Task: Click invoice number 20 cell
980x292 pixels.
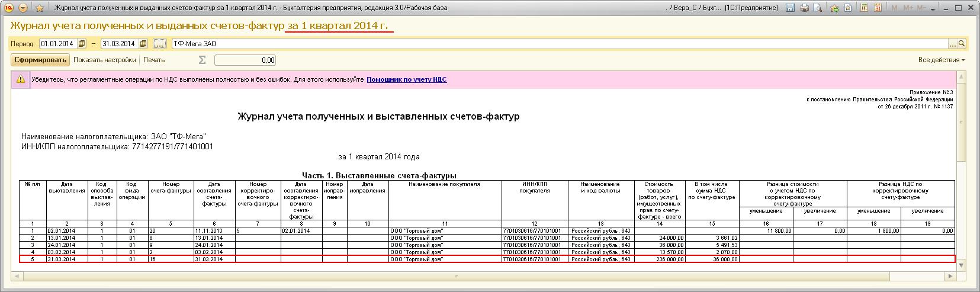Action: click(x=171, y=230)
